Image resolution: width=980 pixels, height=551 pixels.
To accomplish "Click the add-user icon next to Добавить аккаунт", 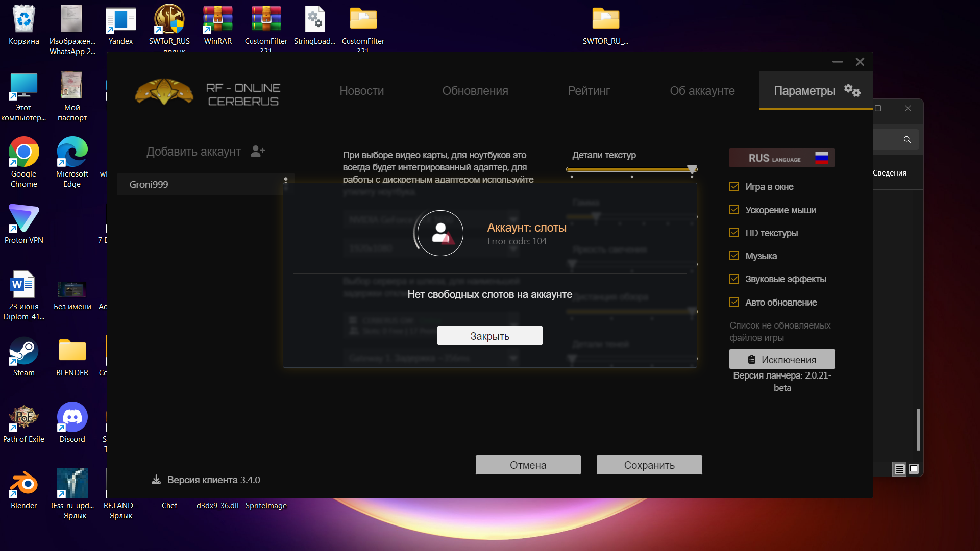I will [x=258, y=151].
